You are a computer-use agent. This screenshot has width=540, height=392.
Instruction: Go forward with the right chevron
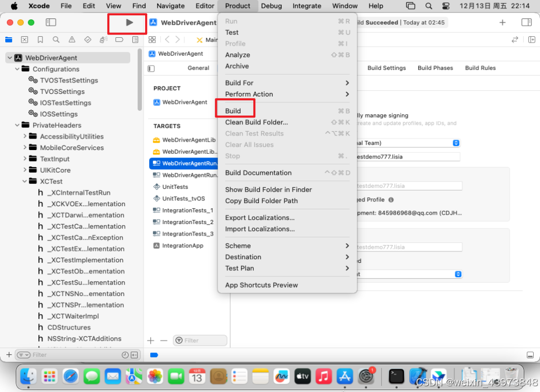[x=178, y=39]
